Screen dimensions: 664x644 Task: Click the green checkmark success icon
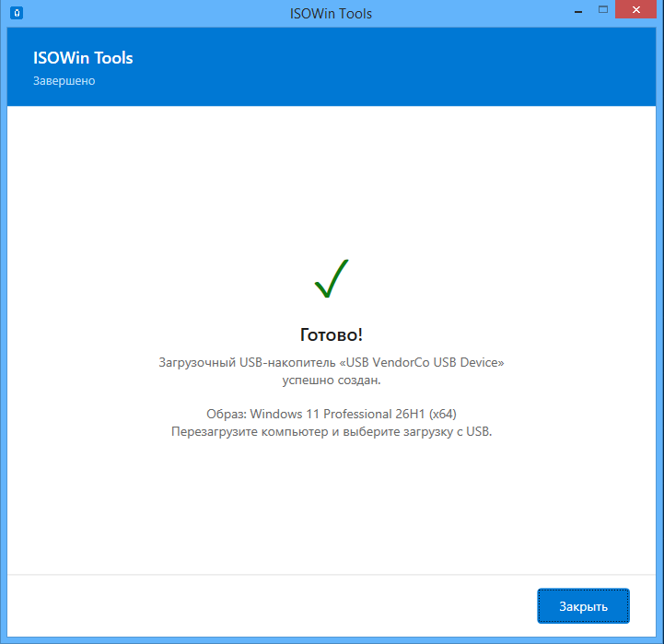point(332,278)
